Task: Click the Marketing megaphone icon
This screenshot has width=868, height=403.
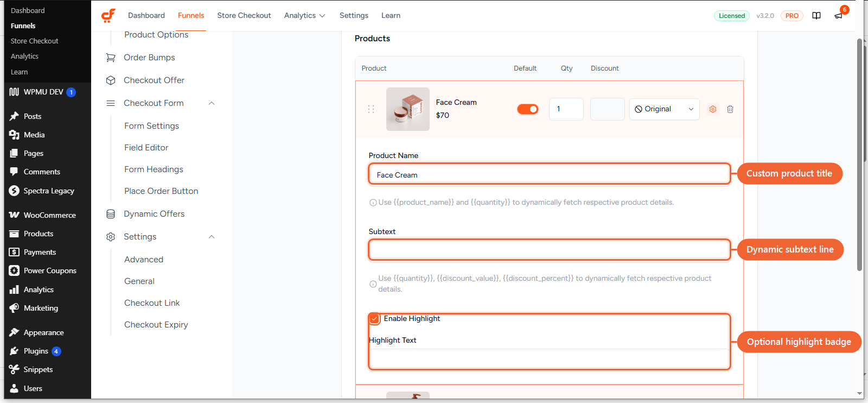Action: [x=14, y=308]
